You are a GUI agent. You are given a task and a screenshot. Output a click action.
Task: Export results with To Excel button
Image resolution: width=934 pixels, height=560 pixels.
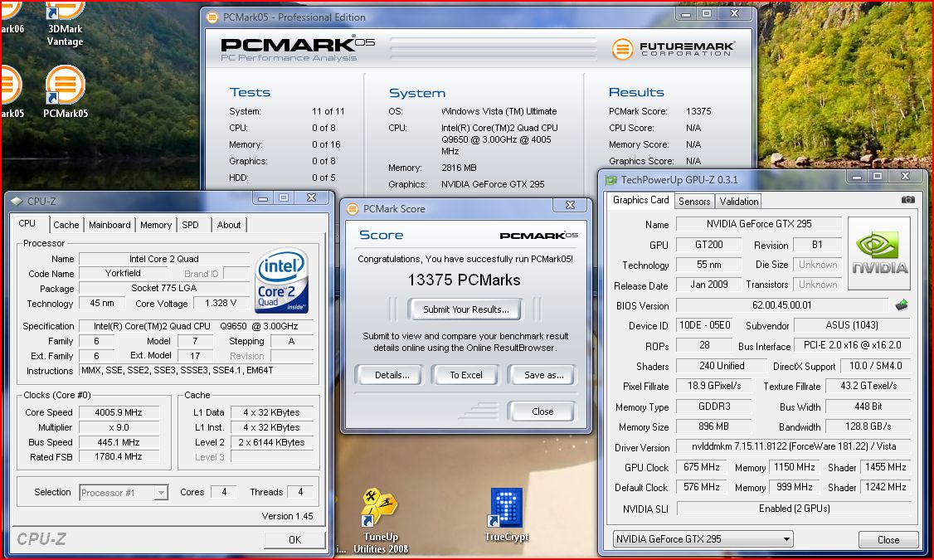point(466,375)
